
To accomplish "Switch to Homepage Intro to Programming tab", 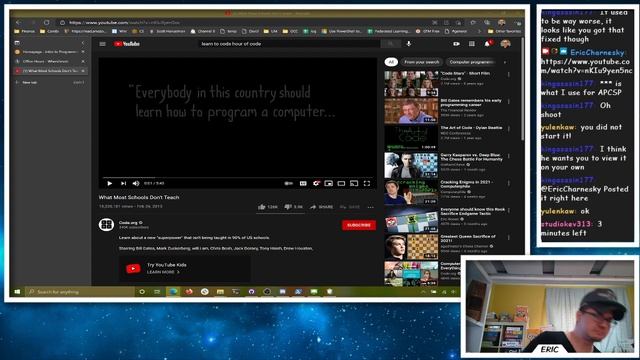I will pyautogui.click(x=50, y=52).
